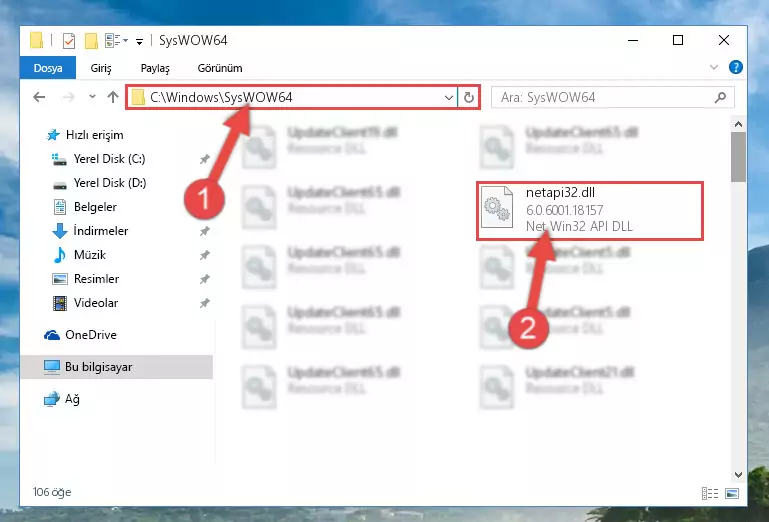Screen dimensions: 769x522
Task: Click the address bar path C:\Windows\SysWOW64
Action: [221, 97]
